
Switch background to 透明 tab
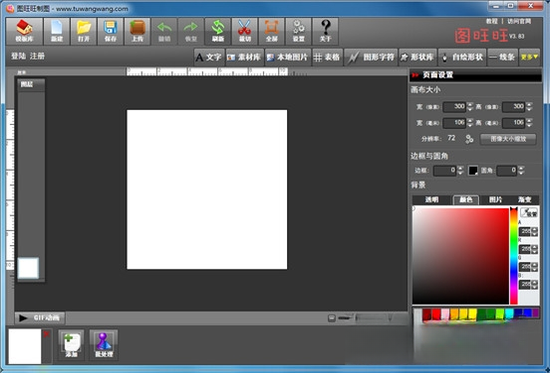[x=432, y=200]
